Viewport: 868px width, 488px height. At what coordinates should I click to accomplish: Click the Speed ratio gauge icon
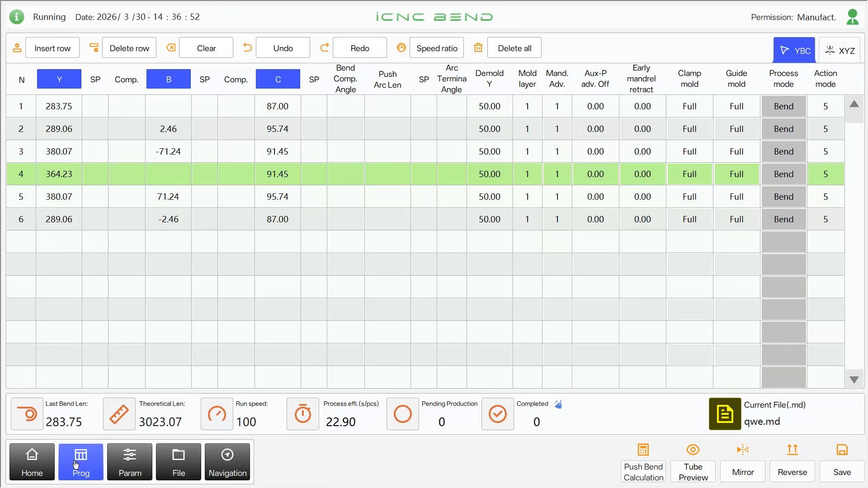tap(401, 47)
